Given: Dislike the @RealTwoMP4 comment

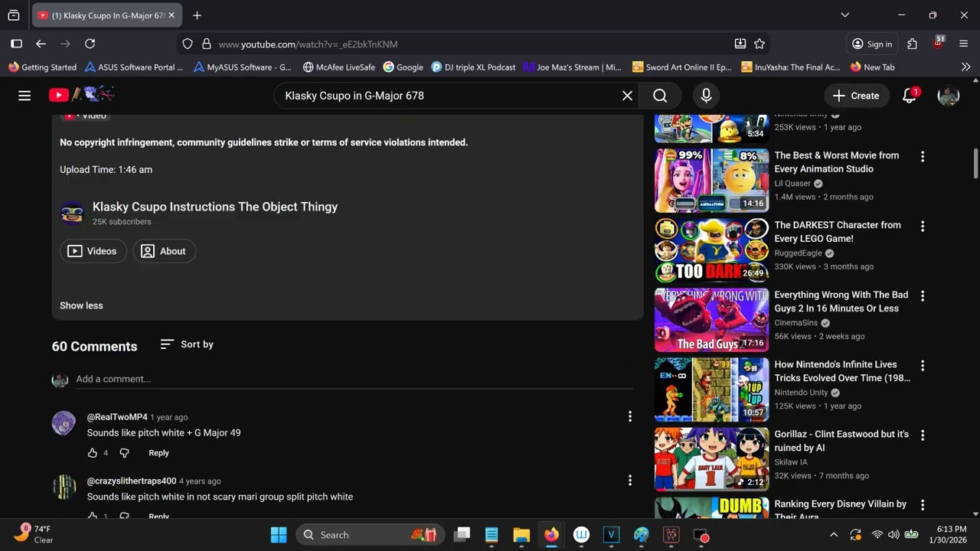Looking at the screenshot, I should [x=124, y=453].
